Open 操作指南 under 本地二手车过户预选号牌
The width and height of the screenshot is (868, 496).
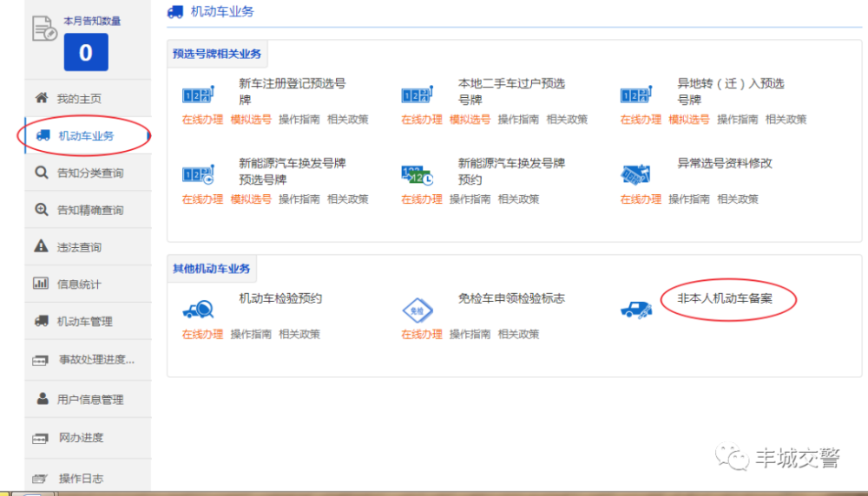pos(519,120)
